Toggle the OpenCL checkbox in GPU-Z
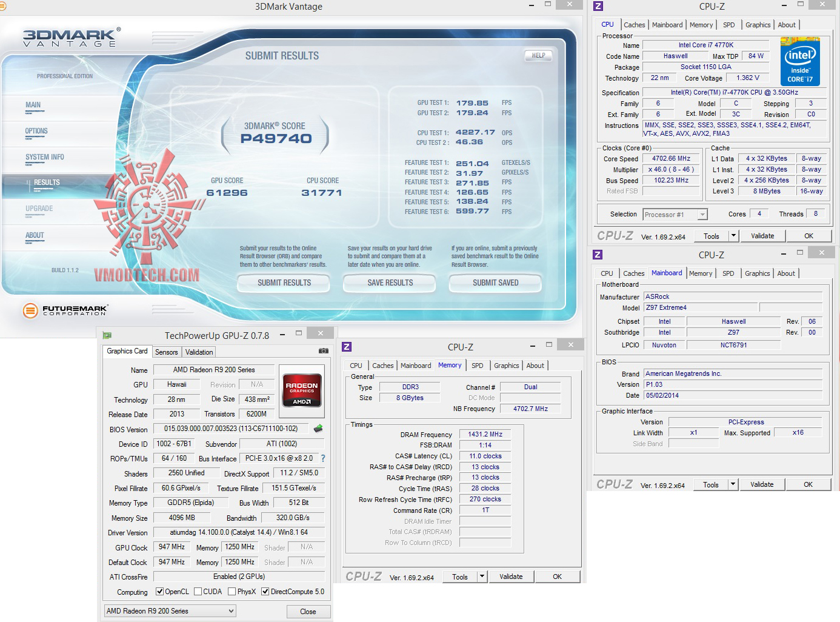The width and height of the screenshot is (840, 622). coord(159,592)
